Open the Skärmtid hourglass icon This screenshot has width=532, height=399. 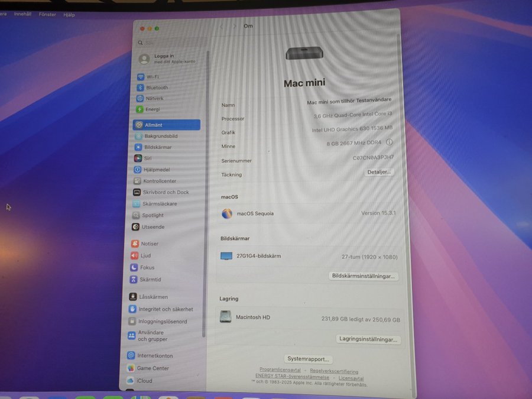coord(134,279)
